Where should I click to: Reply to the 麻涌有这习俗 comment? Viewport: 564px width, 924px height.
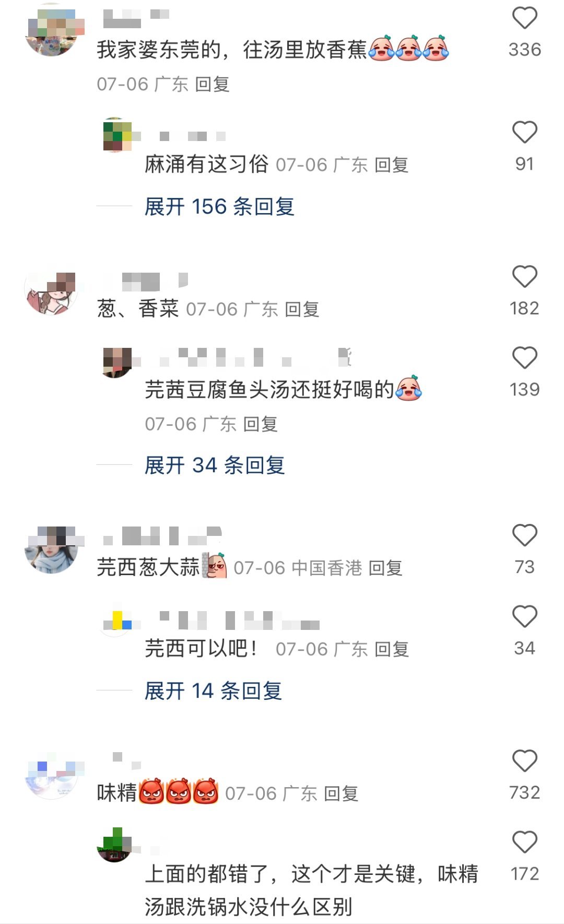[392, 165]
